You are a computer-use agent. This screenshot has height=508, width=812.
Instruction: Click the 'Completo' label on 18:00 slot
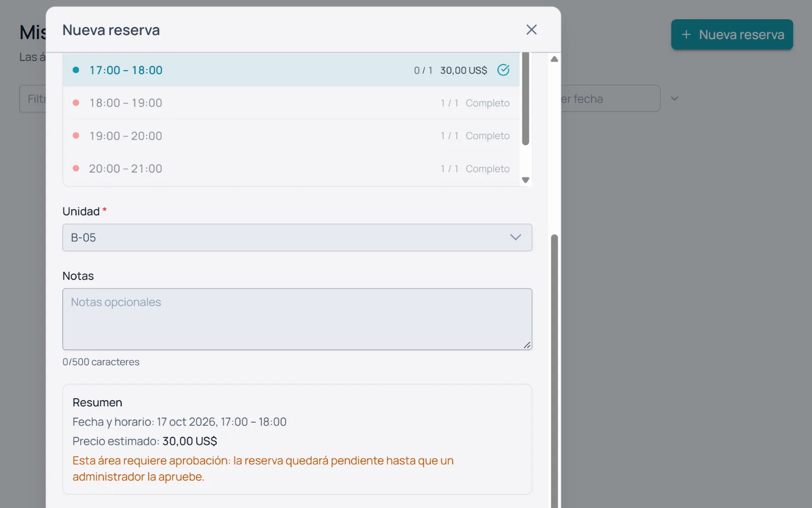tap(488, 103)
